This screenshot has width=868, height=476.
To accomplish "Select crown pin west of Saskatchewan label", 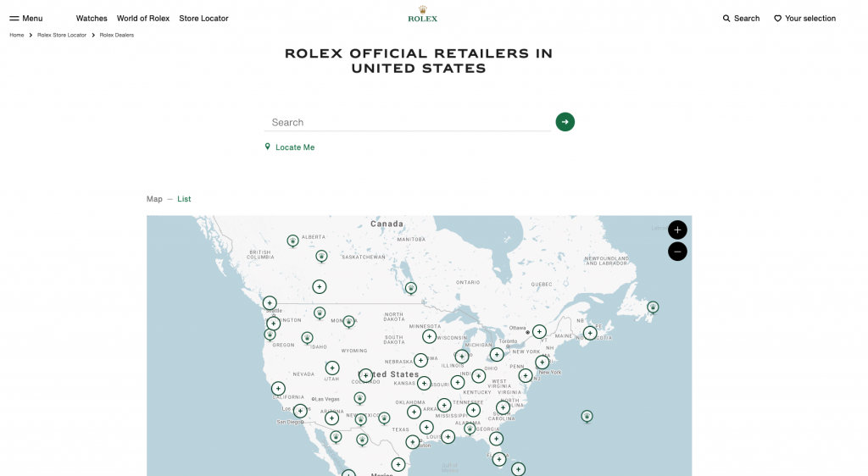I will coord(321,256).
